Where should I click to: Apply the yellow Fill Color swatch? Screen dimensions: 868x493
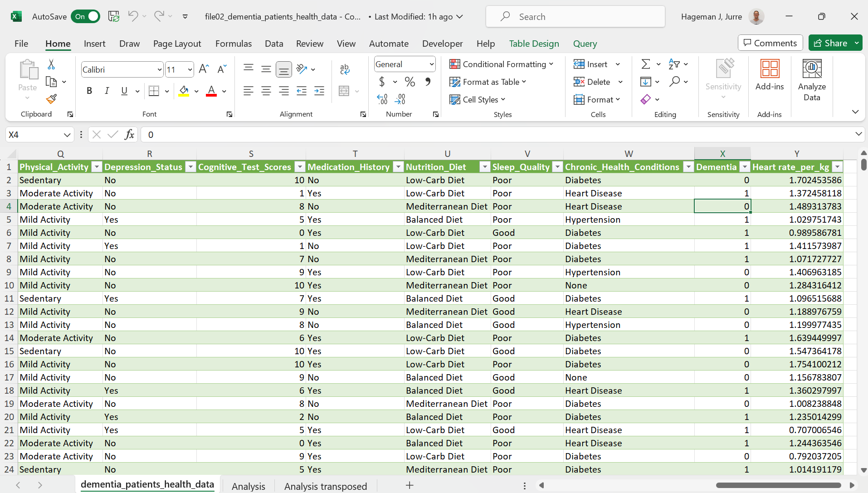pyautogui.click(x=184, y=91)
